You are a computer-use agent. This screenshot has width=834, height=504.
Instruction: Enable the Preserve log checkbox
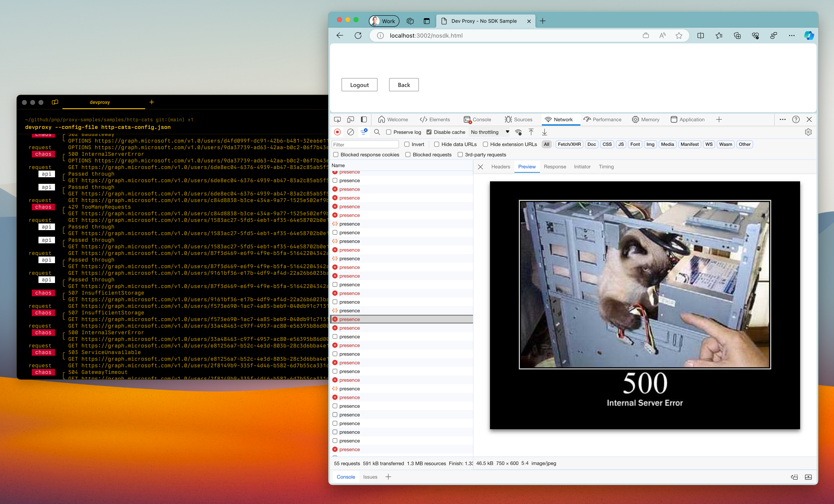tap(389, 132)
